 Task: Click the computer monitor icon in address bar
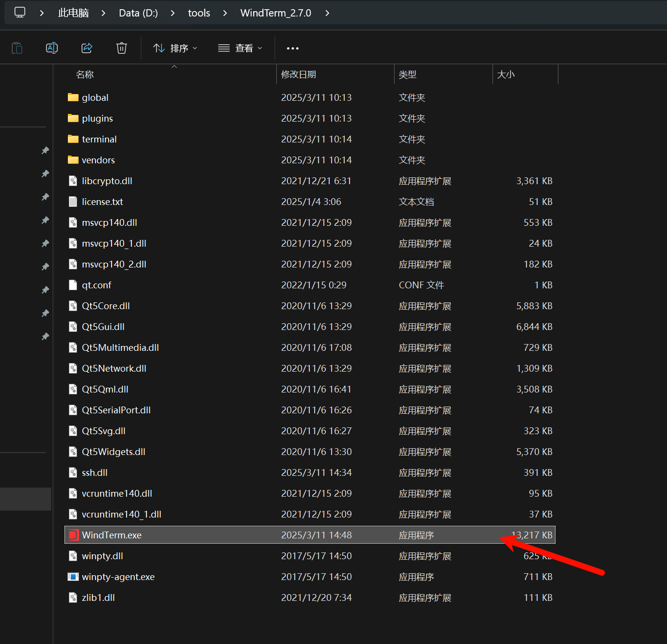click(x=20, y=13)
